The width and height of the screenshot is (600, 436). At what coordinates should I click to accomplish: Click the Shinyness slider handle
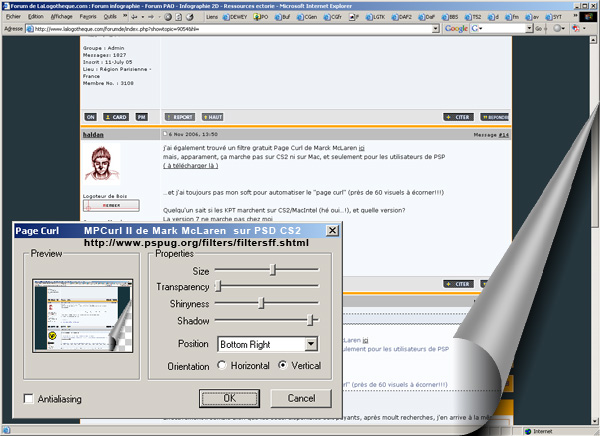tap(261, 303)
